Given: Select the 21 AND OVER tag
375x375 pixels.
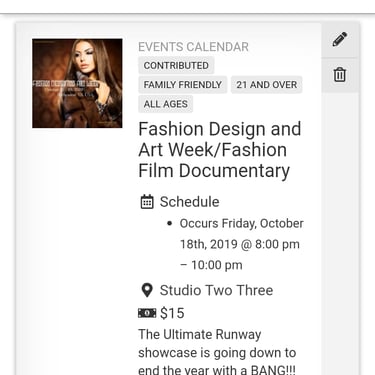Looking at the screenshot, I should click(x=267, y=85).
